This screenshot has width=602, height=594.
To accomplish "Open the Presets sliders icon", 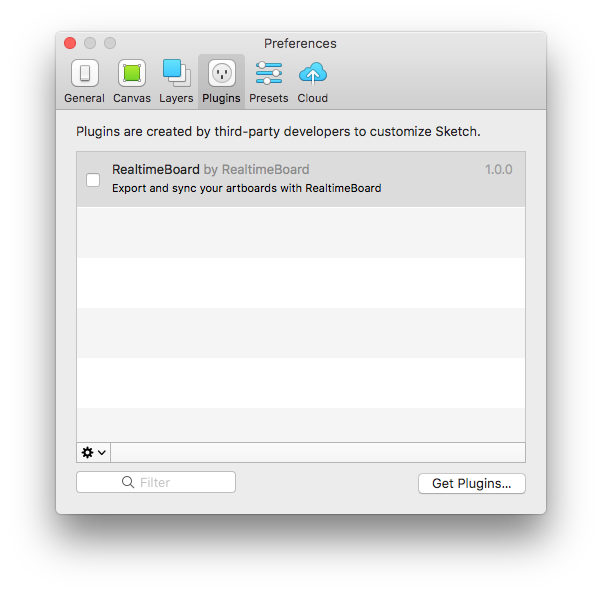I will tap(269, 73).
